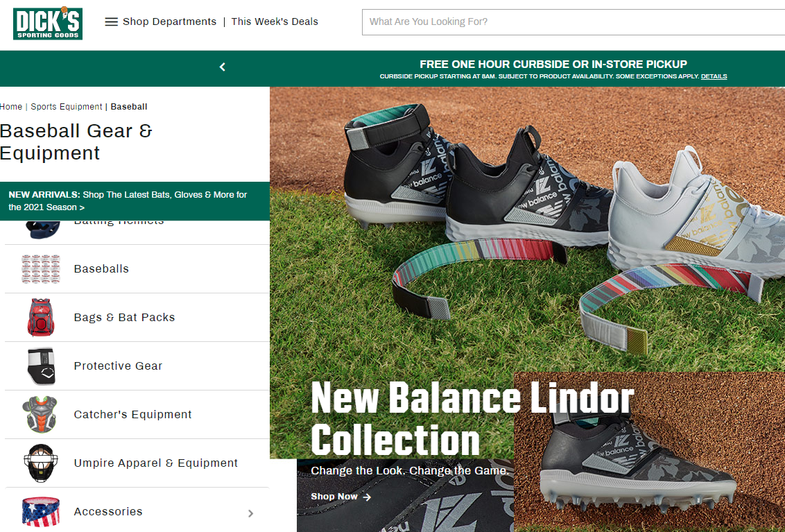Click the Protective Gear elbow guard icon
The height and width of the screenshot is (532, 785).
[x=41, y=366]
